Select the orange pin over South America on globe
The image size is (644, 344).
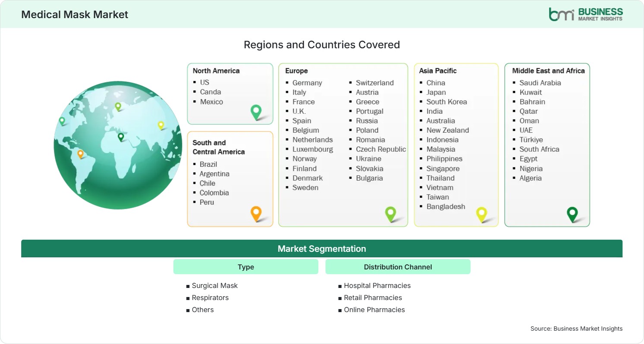coord(80,154)
